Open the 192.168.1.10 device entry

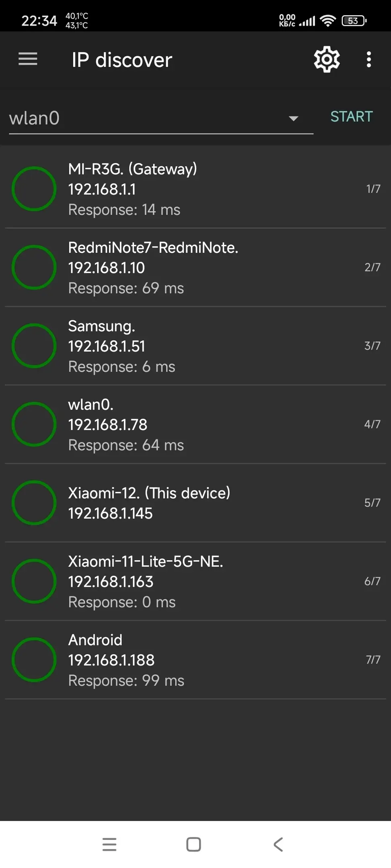(x=195, y=268)
